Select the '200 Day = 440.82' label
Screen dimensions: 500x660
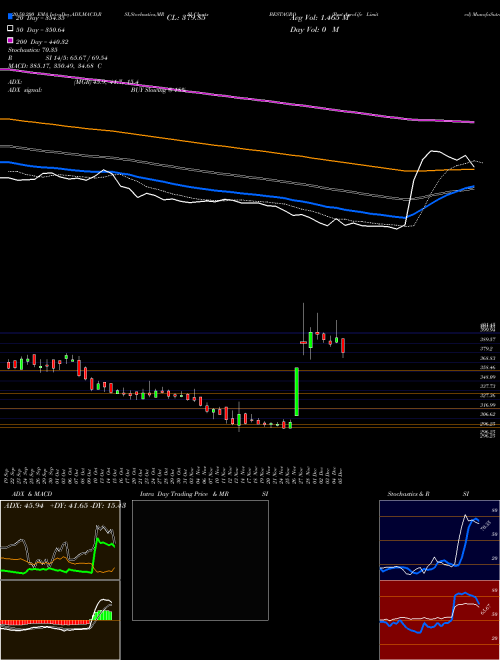point(42,42)
